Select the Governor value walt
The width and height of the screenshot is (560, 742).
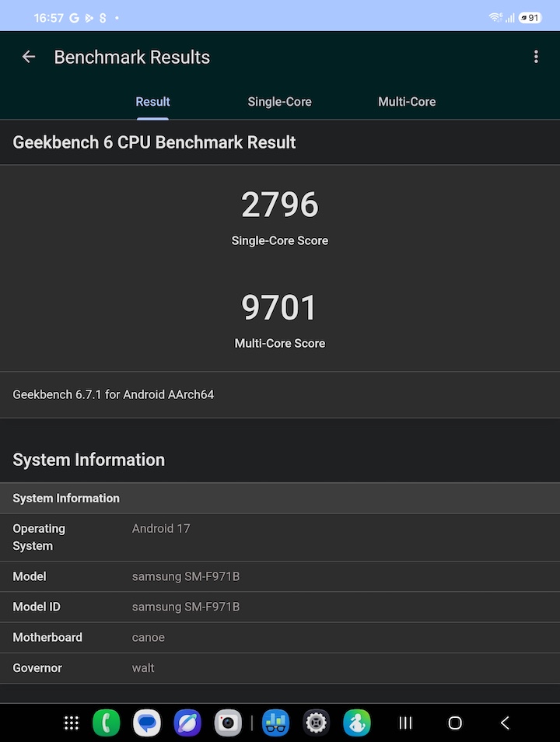pos(143,667)
